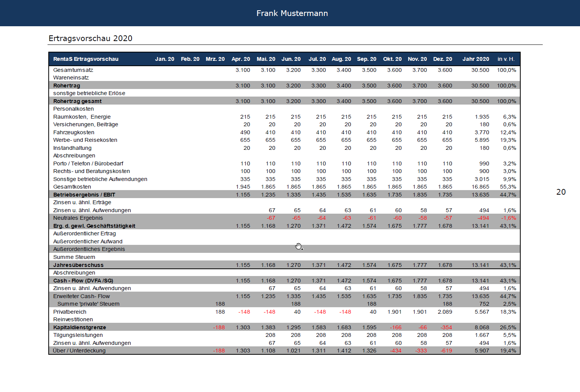Click 'Außerordentliches Ergebnis' row label
The width and height of the screenshot is (580, 392).
point(89,249)
